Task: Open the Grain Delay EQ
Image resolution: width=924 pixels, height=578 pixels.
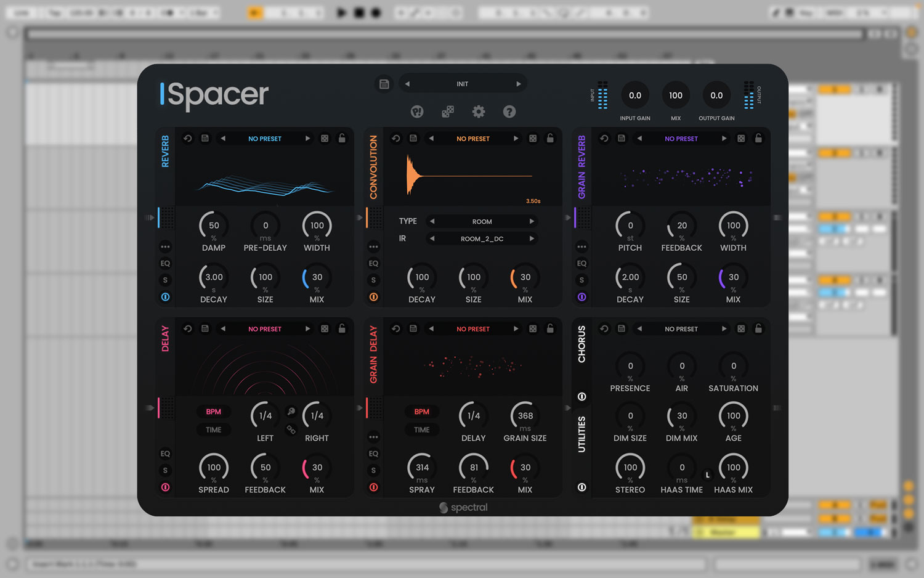Action: [x=373, y=454]
